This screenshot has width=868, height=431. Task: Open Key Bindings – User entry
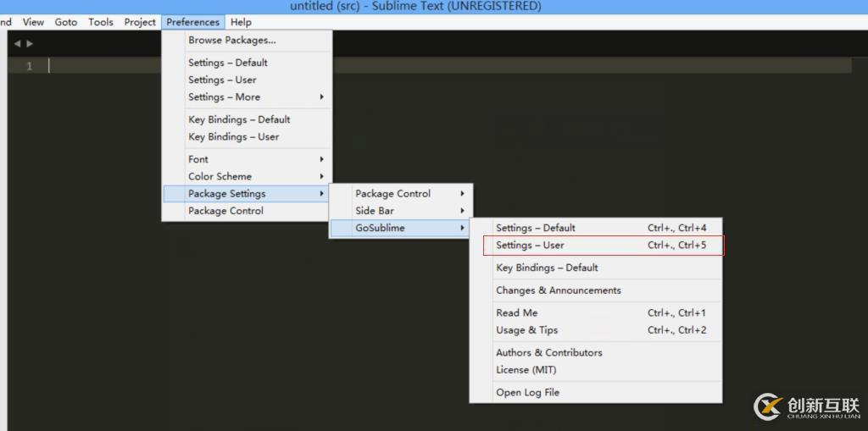click(248, 136)
